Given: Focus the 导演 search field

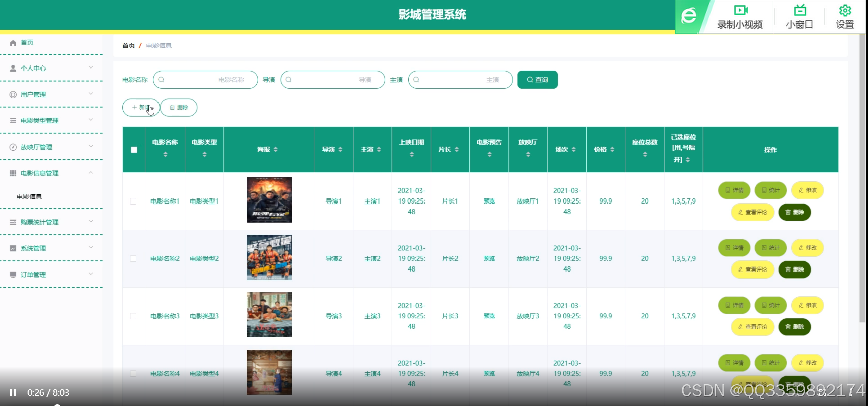Looking at the screenshot, I should pos(333,80).
